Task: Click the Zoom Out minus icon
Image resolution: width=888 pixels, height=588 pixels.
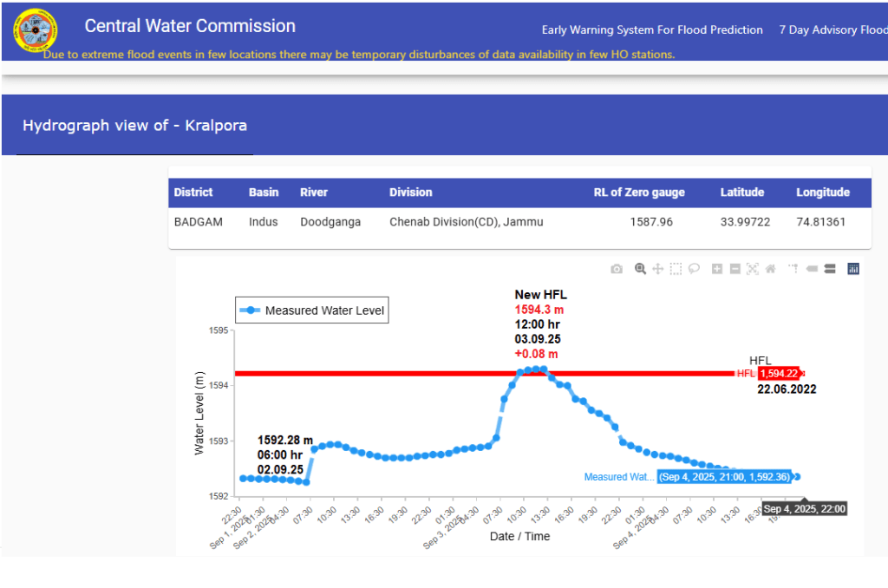Action: coord(735,269)
